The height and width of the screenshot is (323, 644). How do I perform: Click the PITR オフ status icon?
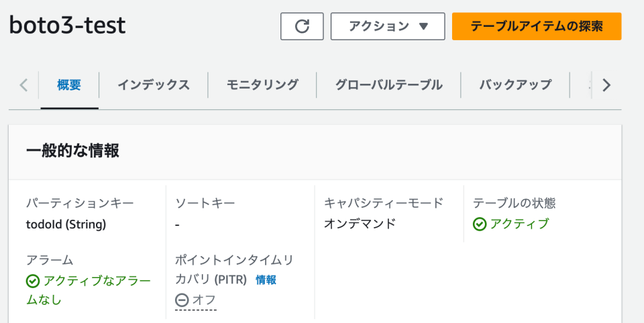coord(182,300)
